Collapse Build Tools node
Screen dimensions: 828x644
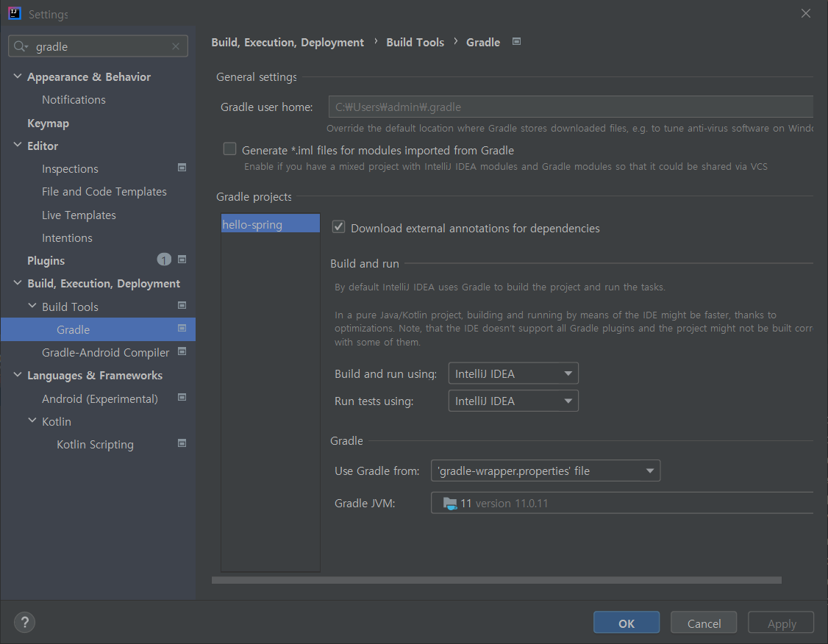tap(32, 306)
